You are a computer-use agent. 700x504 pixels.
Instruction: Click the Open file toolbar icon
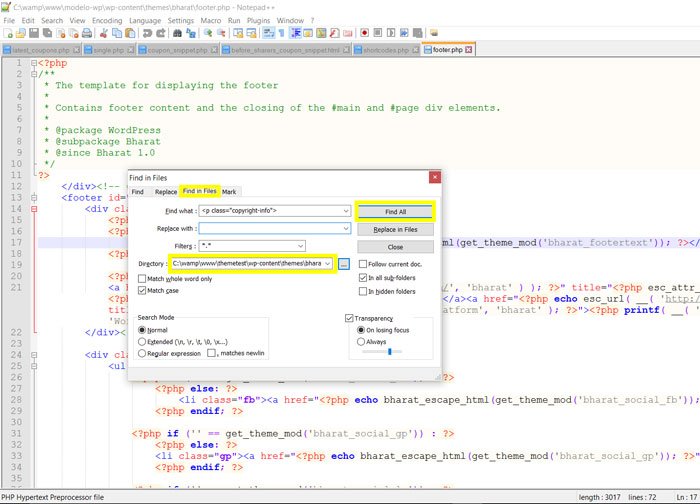pos(21,33)
